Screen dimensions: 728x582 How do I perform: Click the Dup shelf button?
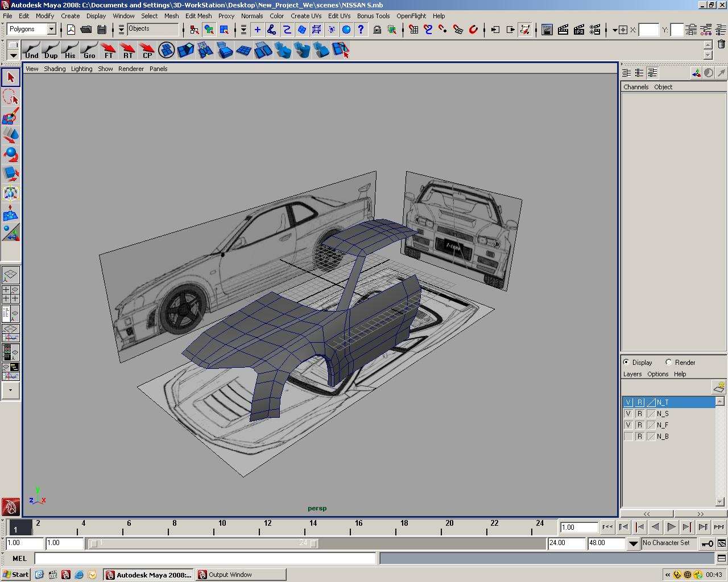[x=51, y=51]
